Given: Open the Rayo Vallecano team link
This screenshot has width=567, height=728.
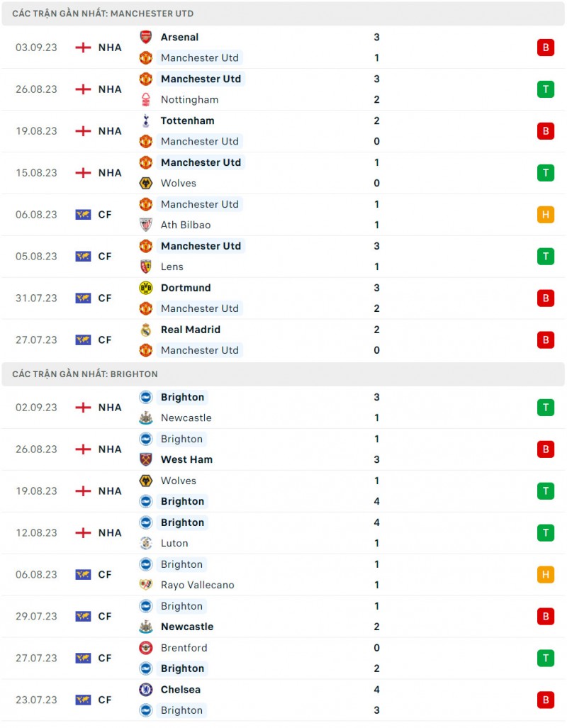Looking at the screenshot, I should [x=197, y=586].
